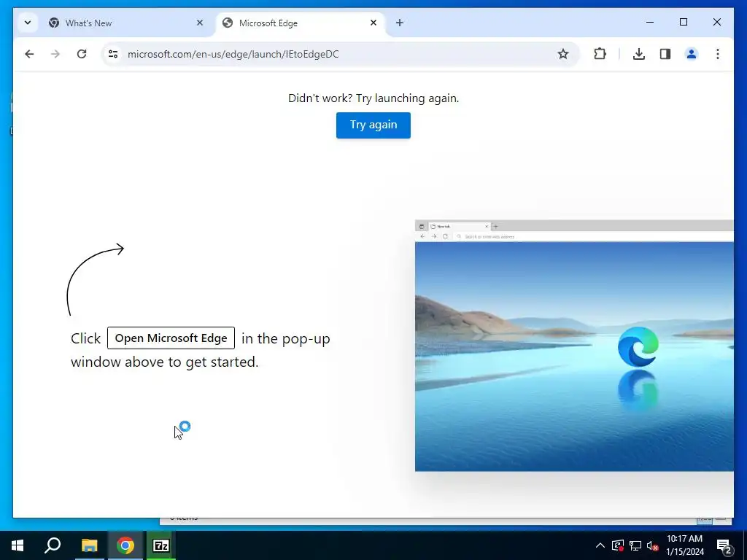The width and height of the screenshot is (747, 560).
Task: Open the notification center icon
Action: 724,545
